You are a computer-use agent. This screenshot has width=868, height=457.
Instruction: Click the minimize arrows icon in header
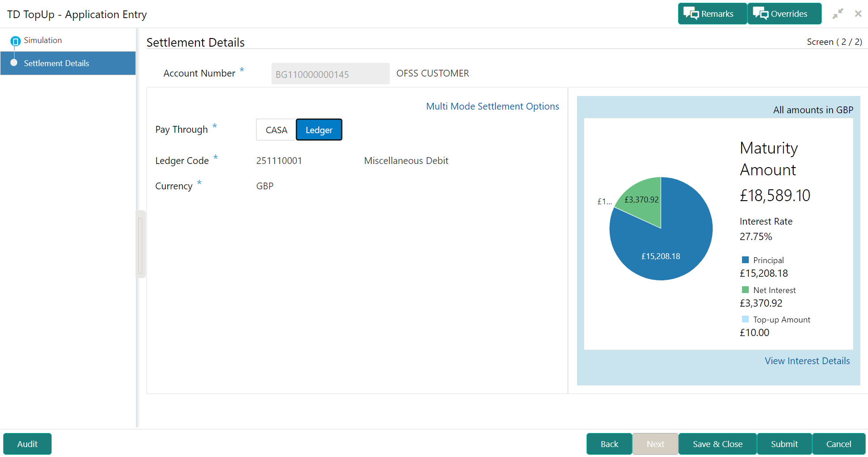[838, 14]
